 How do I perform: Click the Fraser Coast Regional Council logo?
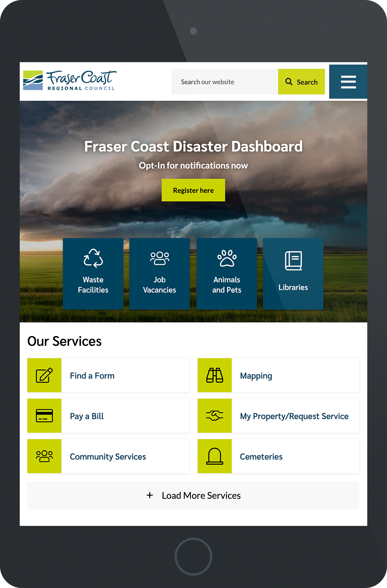pos(70,81)
